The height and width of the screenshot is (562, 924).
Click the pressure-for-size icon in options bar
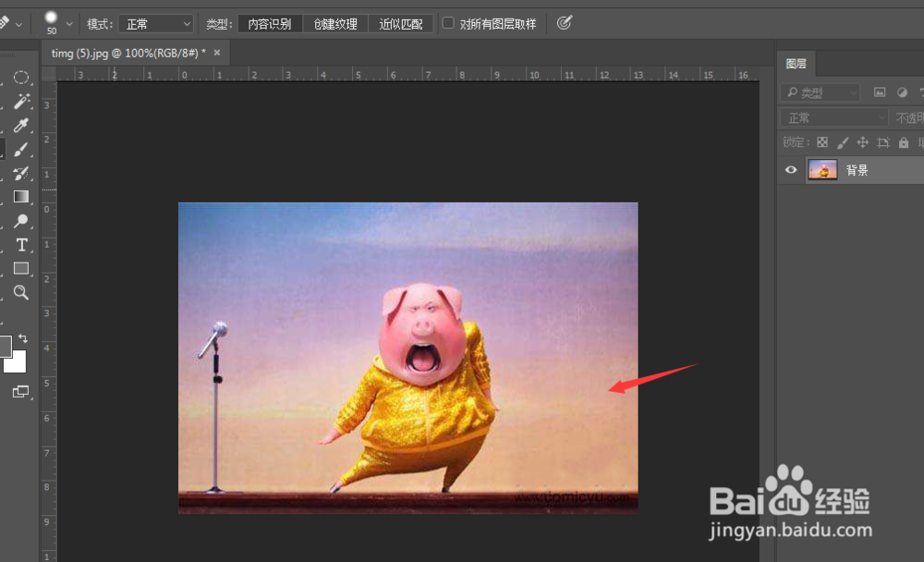(x=564, y=23)
